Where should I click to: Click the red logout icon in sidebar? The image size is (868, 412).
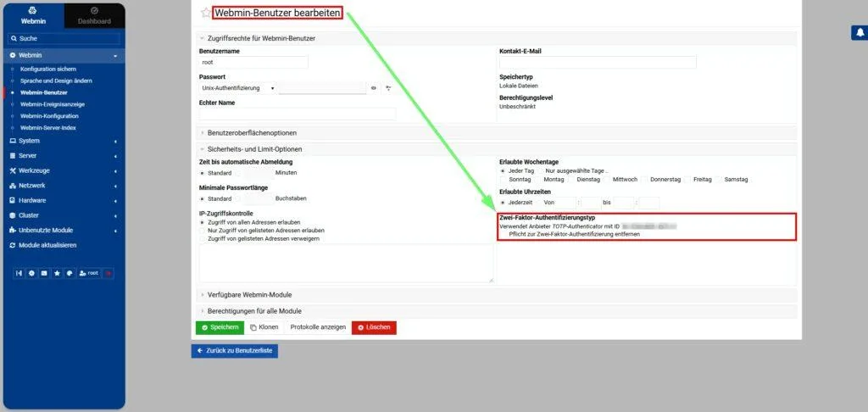pos(108,273)
